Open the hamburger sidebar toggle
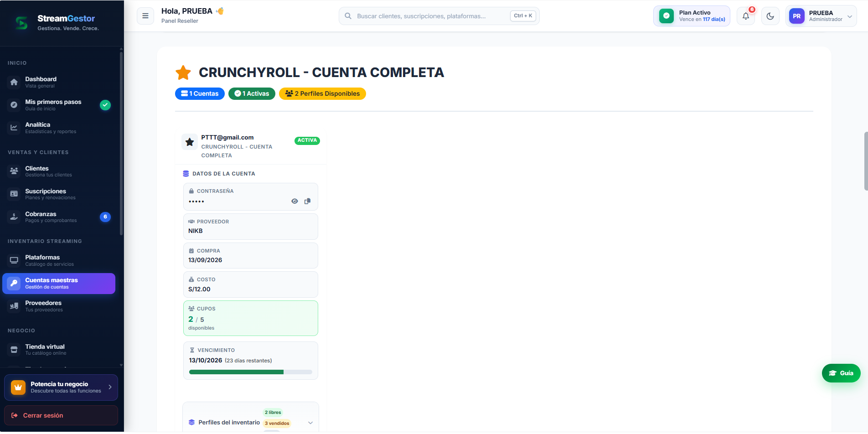Image resolution: width=868 pixels, height=434 pixels. (145, 16)
